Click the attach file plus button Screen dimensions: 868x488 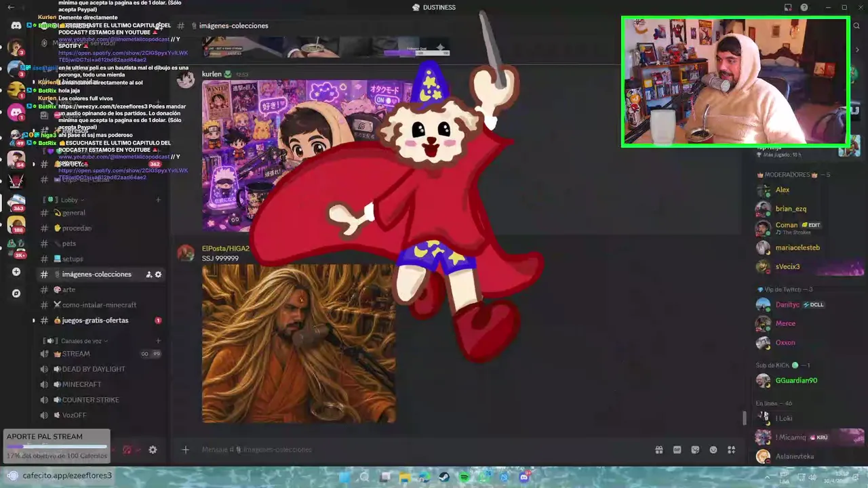185,449
